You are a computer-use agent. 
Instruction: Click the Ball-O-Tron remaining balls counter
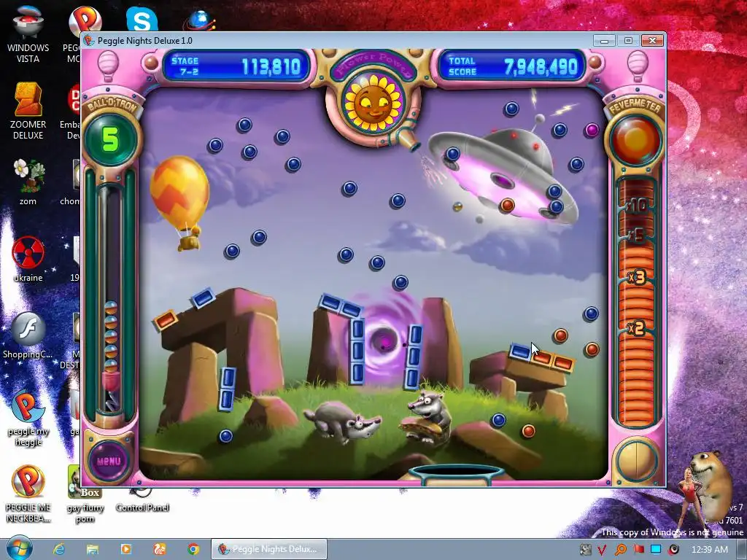110,139
